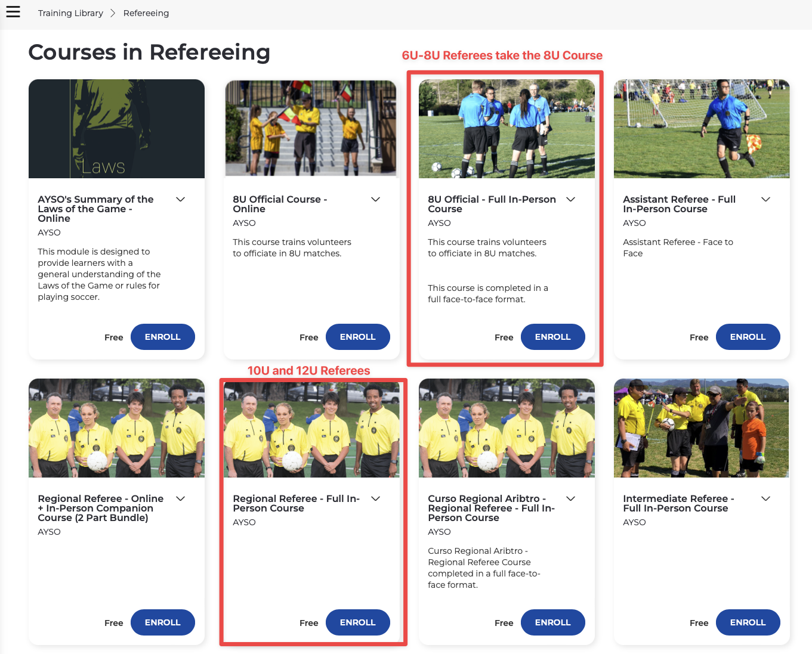Enroll in 8U Official Course Online
This screenshot has height=654, width=812.
[x=358, y=337]
